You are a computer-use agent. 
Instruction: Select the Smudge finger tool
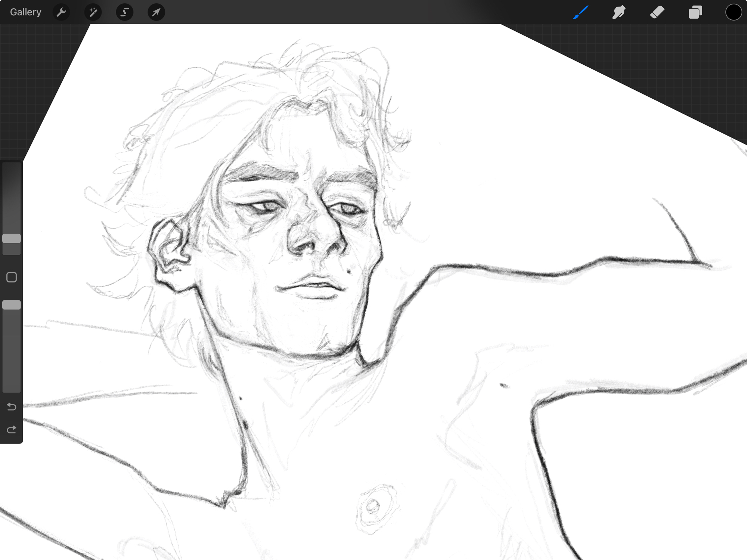[x=619, y=12]
